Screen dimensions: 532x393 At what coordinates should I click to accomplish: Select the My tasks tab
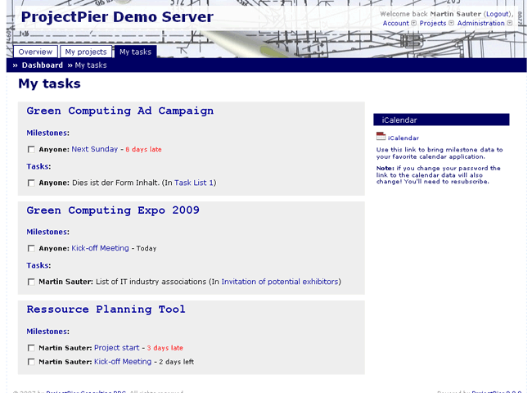[x=135, y=52]
